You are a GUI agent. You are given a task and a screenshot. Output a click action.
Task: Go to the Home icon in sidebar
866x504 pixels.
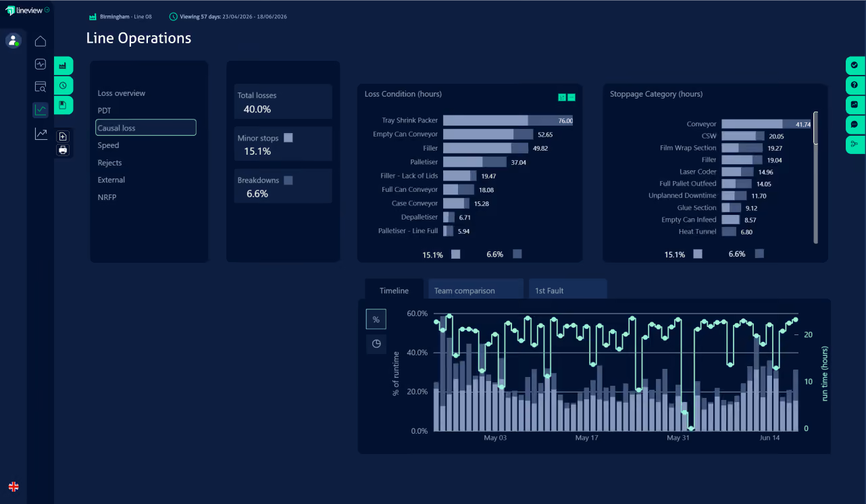41,41
